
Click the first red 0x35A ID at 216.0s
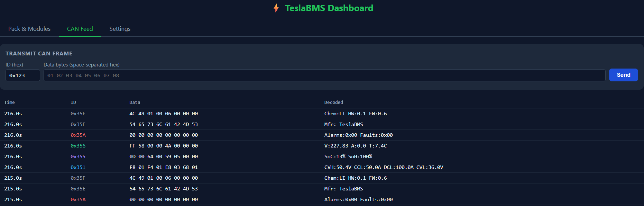[78, 135]
